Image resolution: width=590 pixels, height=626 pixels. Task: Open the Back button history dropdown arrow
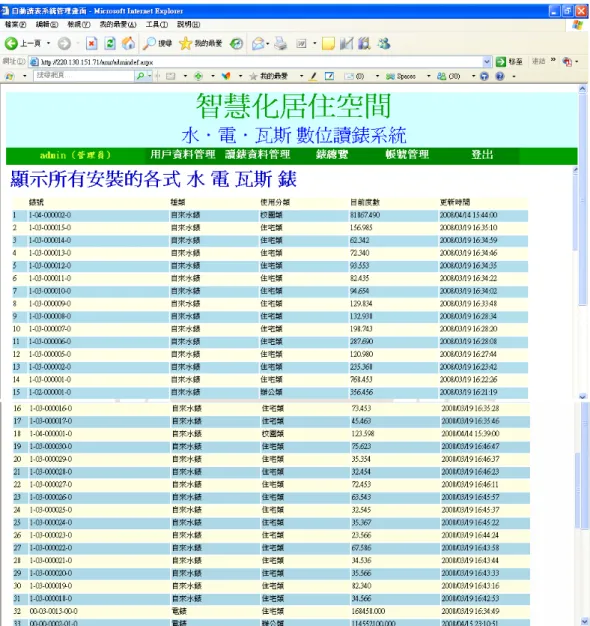(x=48, y=44)
